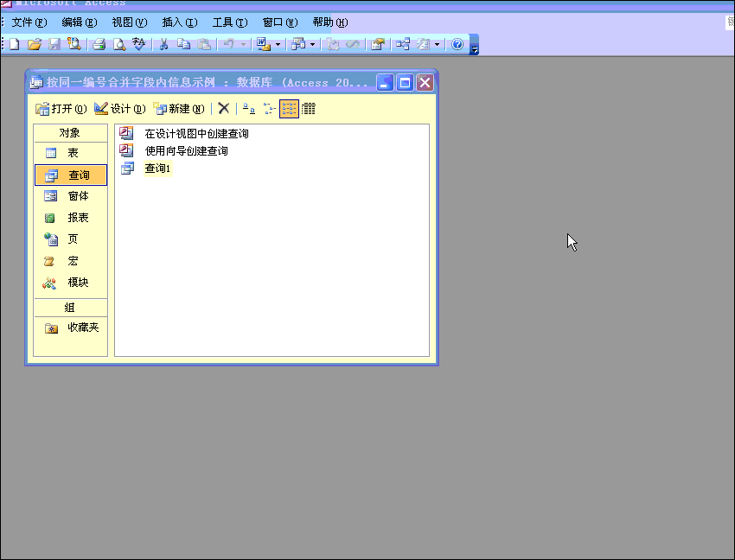Open the 帮助(H) menu

coord(330,22)
